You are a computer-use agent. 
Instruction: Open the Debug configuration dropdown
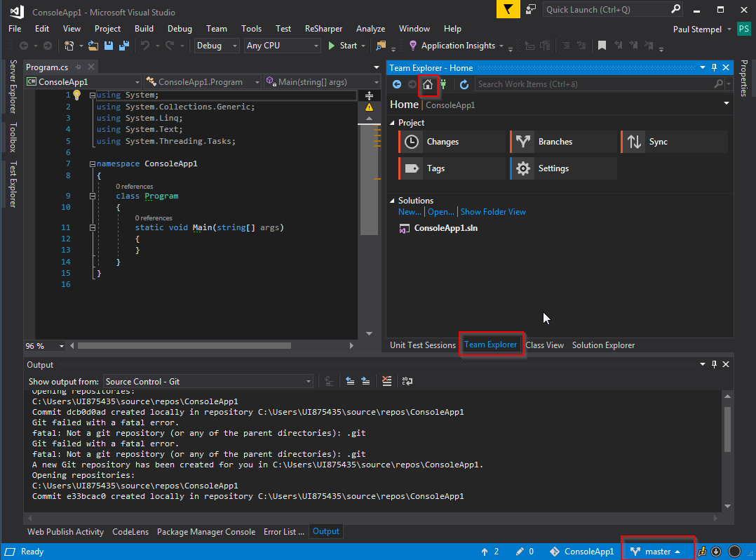point(218,46)
